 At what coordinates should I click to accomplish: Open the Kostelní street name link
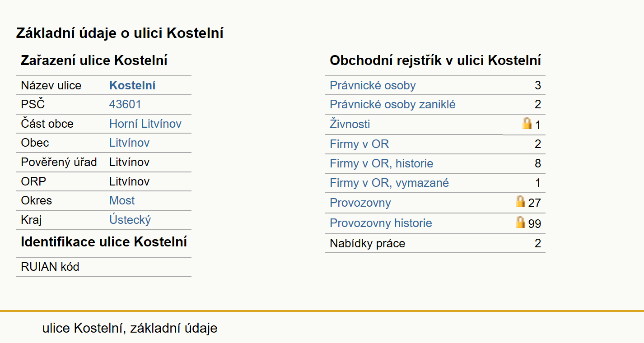(x=132, y=85)
